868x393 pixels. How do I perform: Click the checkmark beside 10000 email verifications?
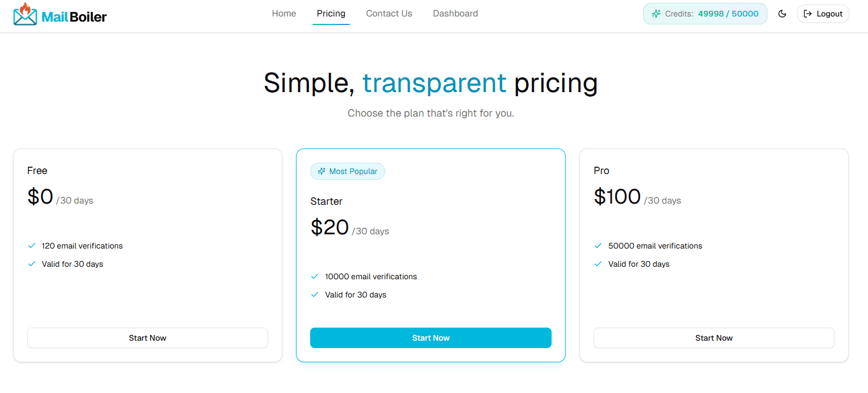[315, 276]
